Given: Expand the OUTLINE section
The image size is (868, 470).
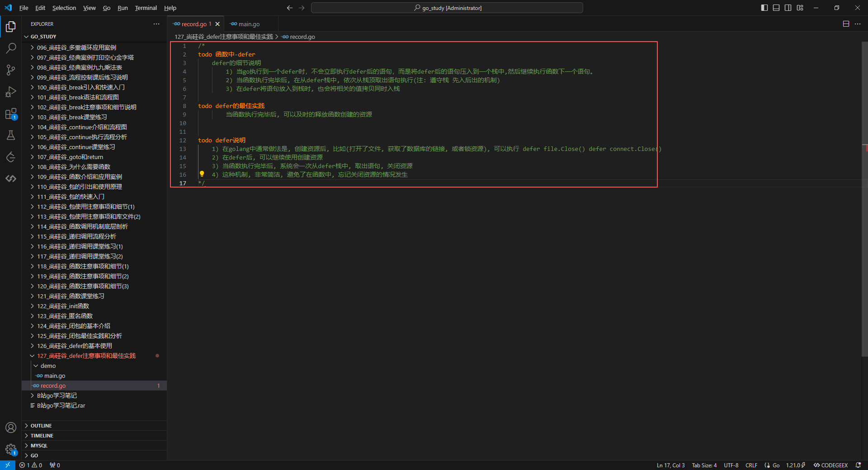Looking at the screenshot, I should pyautogui.click(x=94, y=426).
